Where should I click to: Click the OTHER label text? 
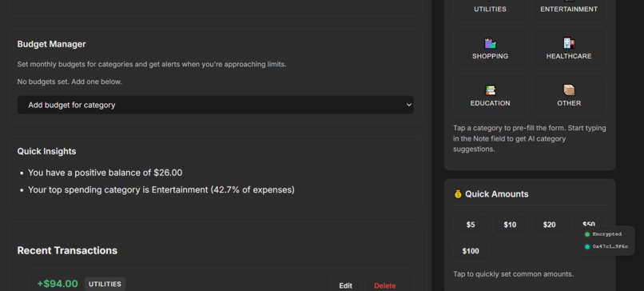tap(569, 103)
